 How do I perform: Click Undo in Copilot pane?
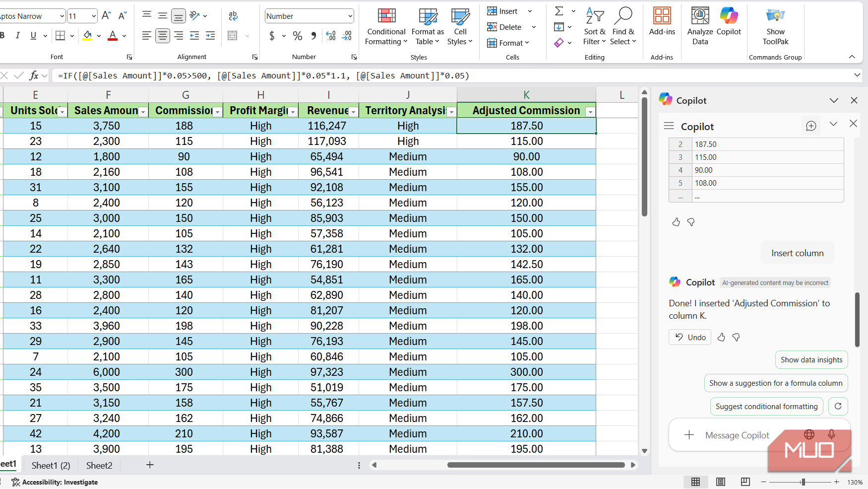[x=690, y=337]
